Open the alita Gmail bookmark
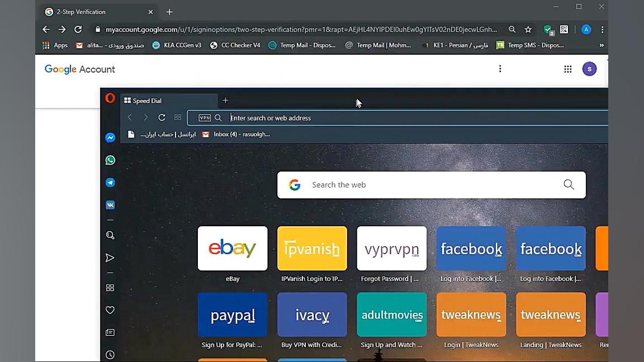 (x=110, y=45)
